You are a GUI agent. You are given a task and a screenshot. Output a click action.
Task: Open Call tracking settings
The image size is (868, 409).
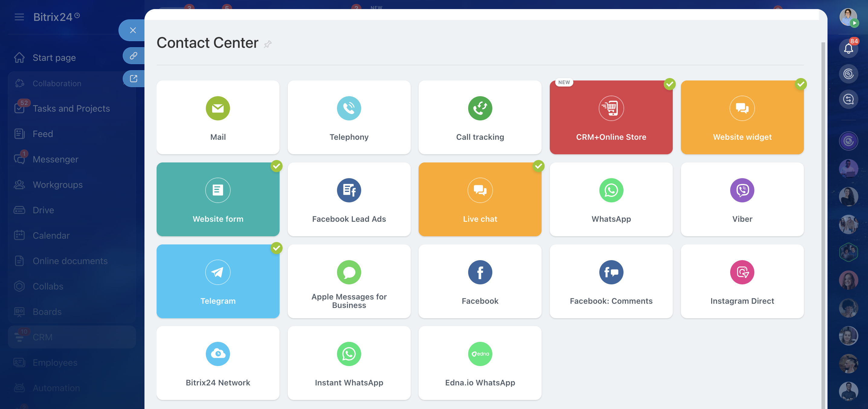[480, 117]
